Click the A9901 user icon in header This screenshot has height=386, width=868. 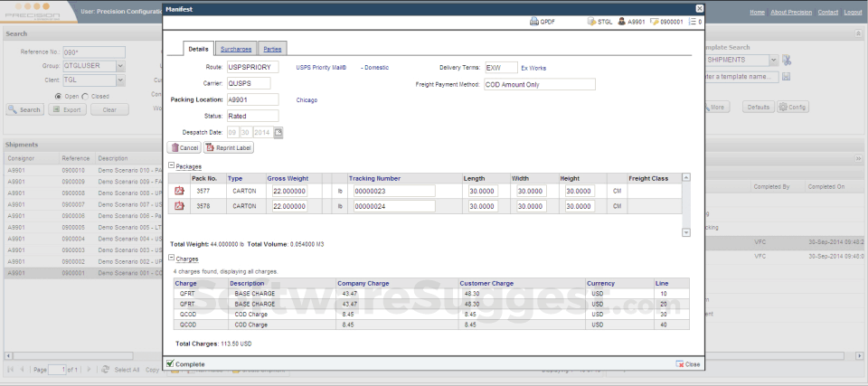pyautogui.click(x=622, y=21)
